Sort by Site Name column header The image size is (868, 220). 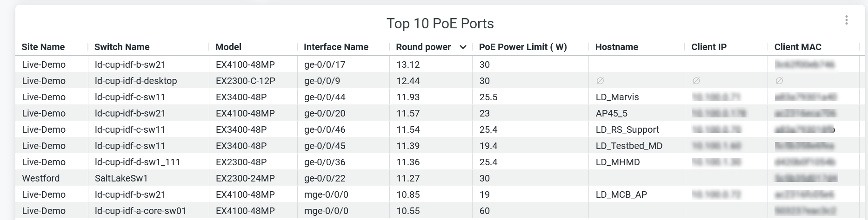pos(43,47)
